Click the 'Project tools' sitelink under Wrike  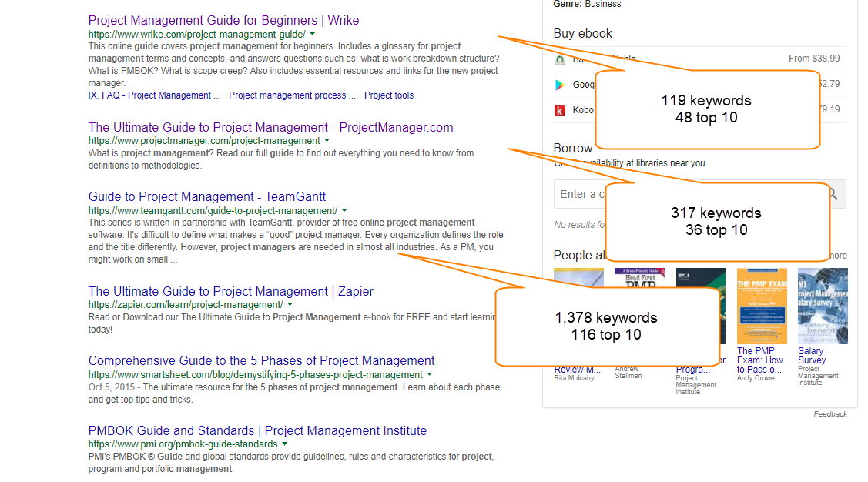click(x=388, y=95)
